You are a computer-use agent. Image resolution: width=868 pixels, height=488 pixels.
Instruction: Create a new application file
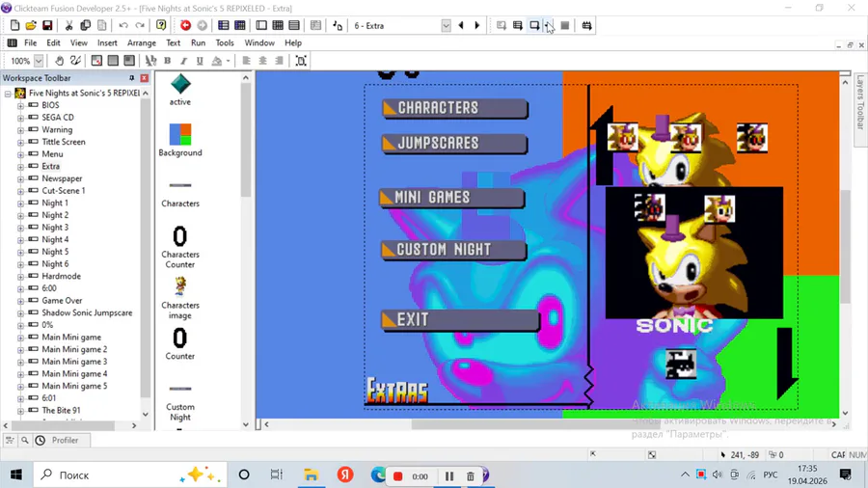(x=14, y=25)
